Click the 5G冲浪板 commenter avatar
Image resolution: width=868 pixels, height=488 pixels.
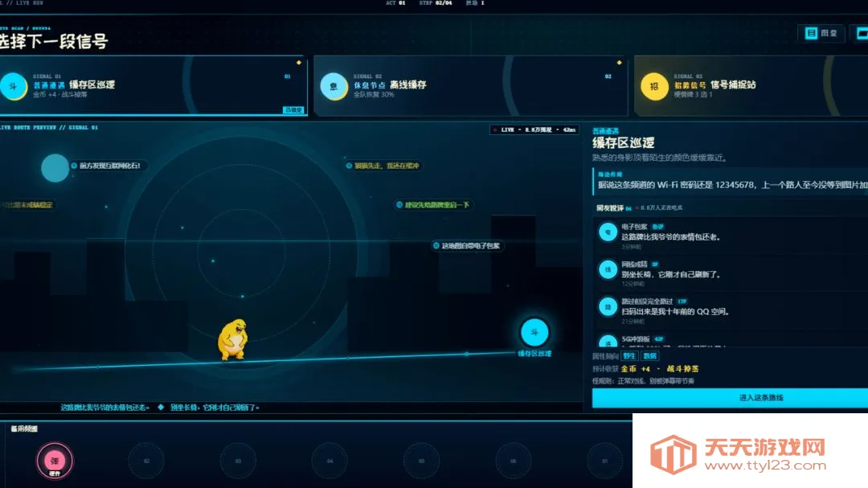(x=608, y=341)
